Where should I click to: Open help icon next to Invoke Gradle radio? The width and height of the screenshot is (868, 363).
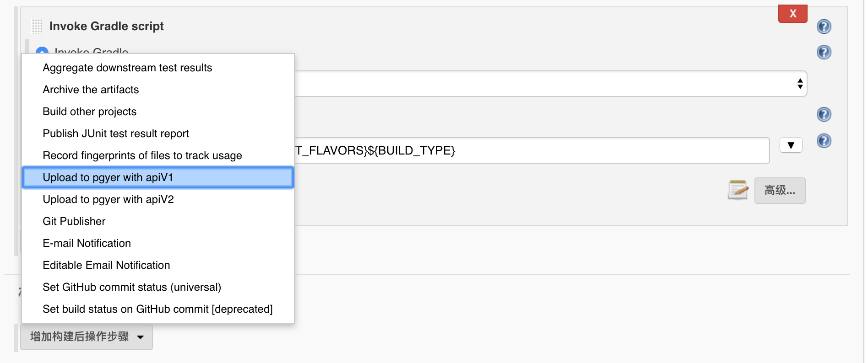coord(824,52)
